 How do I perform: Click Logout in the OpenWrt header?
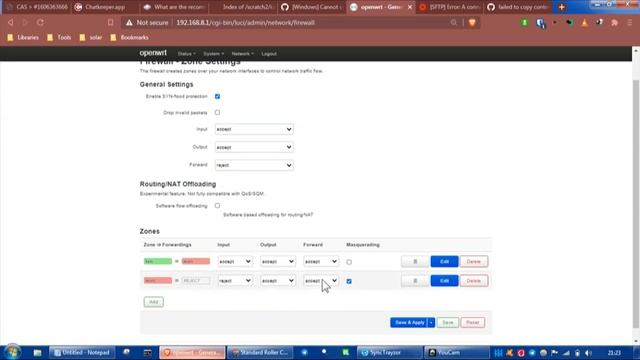[269, 54]
